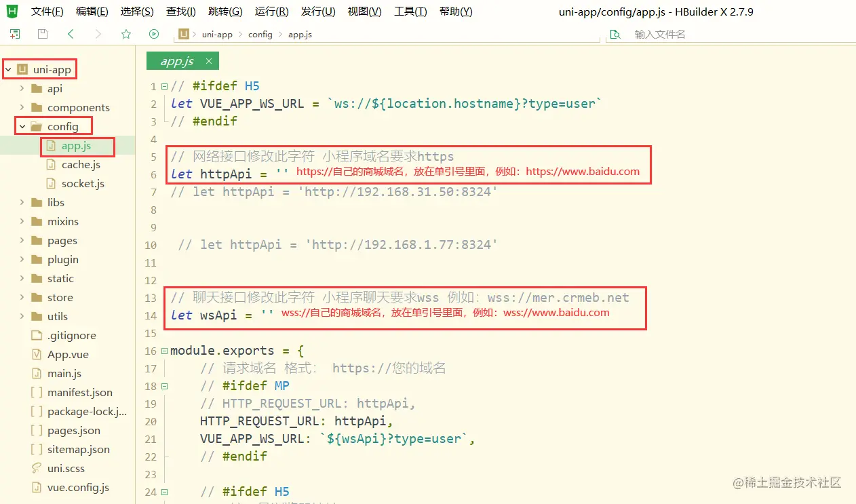Open the 文件(F) menu
Viewport: 856px width, 504px height.
pyautogui.click(x=47, y=12)
